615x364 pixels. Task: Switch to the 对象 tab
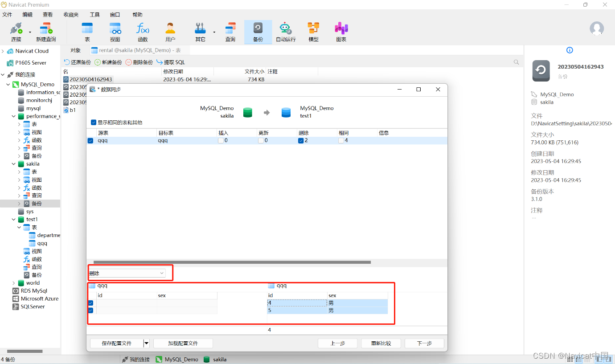pos(75,50)
